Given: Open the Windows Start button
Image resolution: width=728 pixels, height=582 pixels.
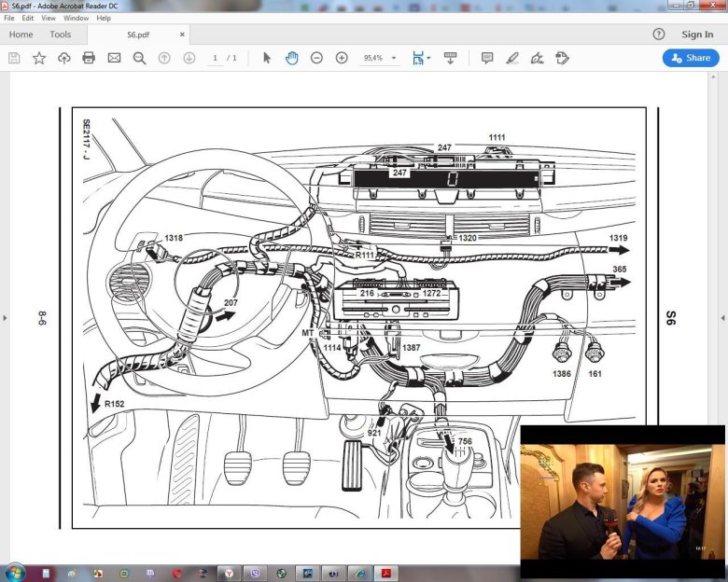Looking at the screenshot, I should pos(15,572).
